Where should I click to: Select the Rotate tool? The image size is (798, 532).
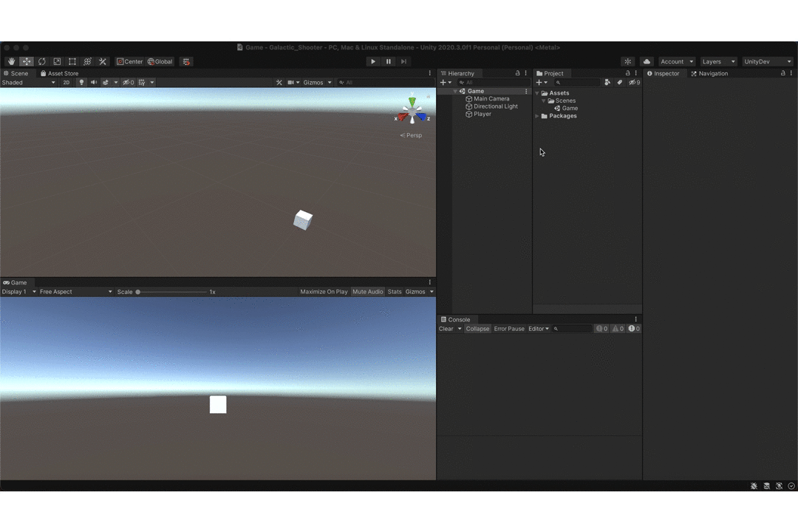point(41,61)
